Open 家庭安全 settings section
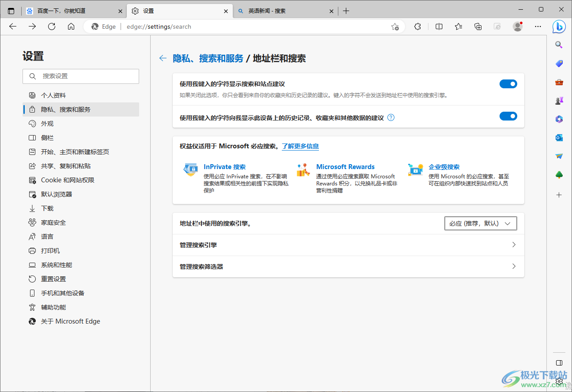 point(81,222)
